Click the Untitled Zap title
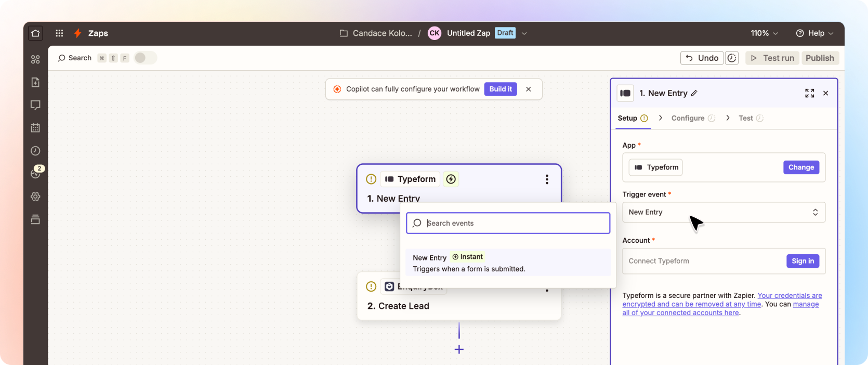 coord(468,33)
